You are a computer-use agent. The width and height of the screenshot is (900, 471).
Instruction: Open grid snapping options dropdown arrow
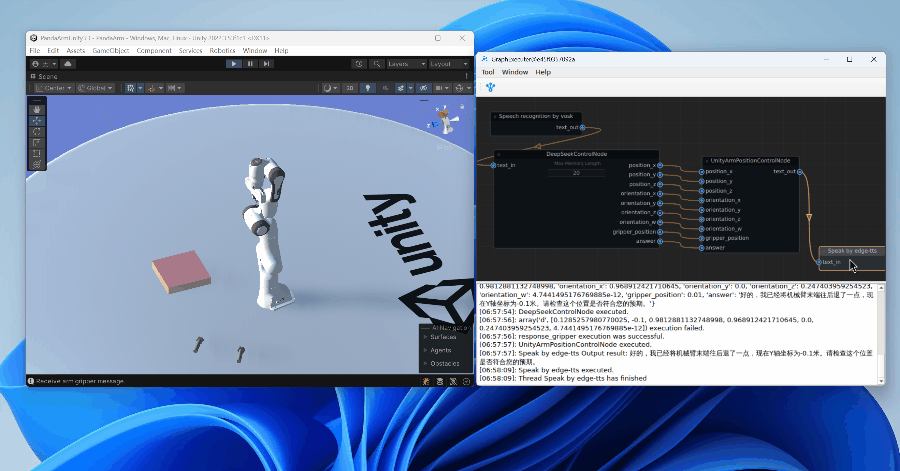140,88
